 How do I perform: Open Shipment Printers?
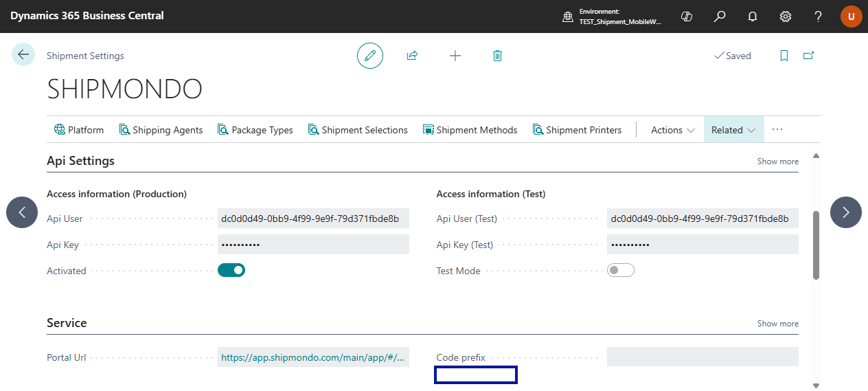coord(577,130)
